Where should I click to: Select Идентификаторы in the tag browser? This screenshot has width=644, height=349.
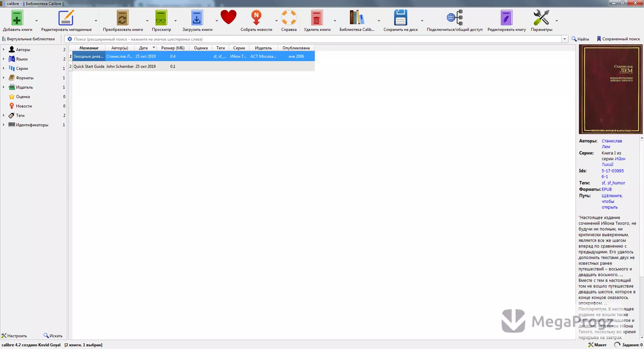click(32, 125)
